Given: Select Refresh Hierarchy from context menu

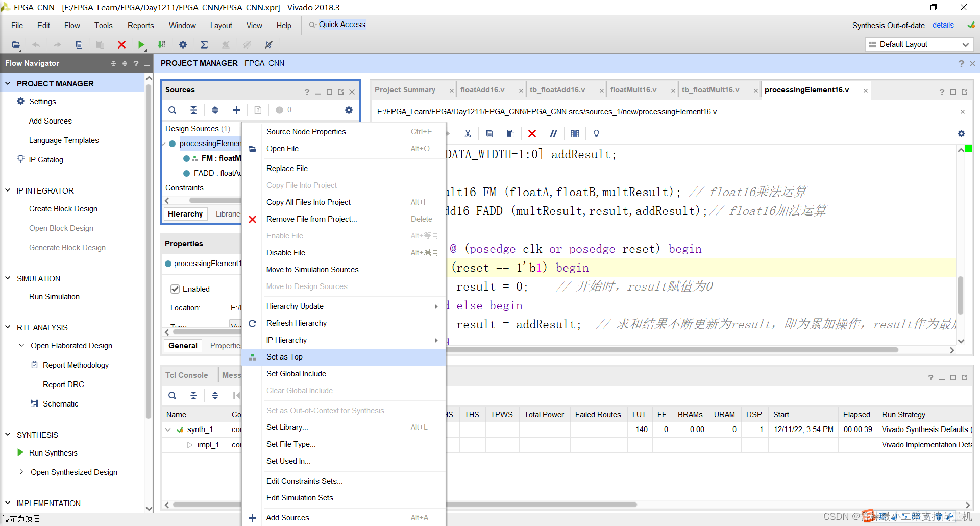Looking at the screenshot, I should pyautogui.click(x=345, y=323).
